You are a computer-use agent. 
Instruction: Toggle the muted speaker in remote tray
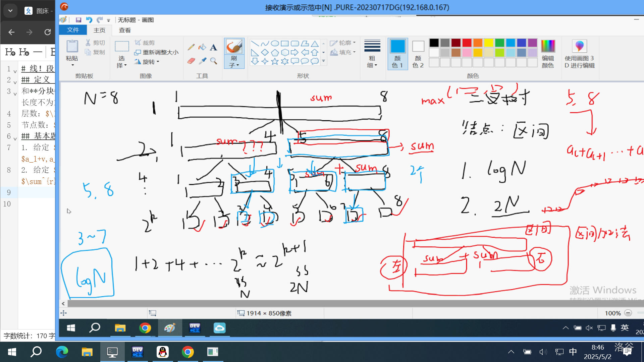pyautogui.click(x=589, y=328)
